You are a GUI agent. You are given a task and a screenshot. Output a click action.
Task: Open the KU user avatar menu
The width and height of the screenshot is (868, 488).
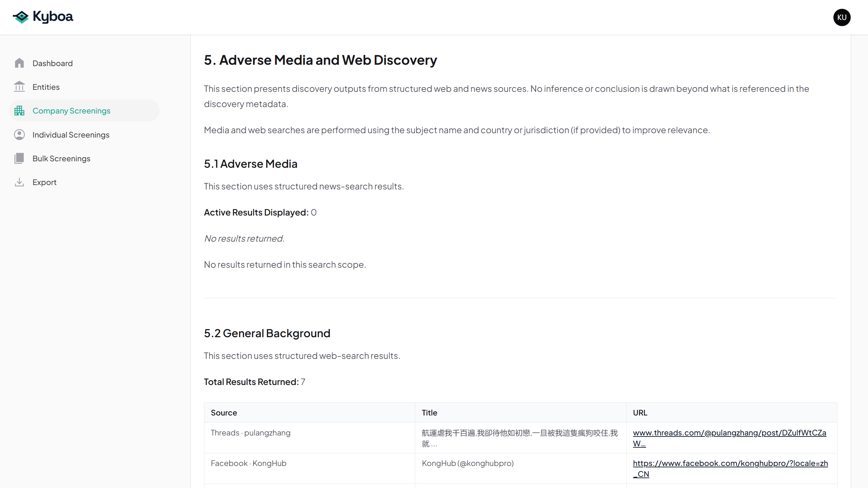(842, 17)
